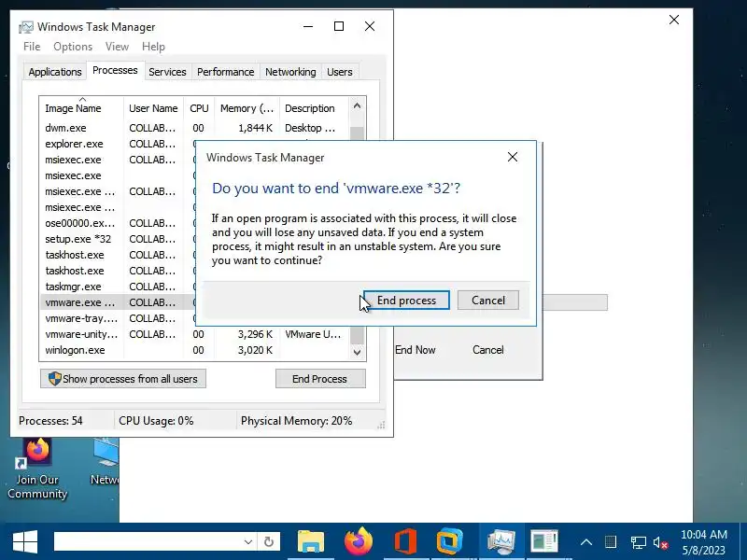Open the Performance tab
Image resolution: width=747 pixels, height=560 pixels.
point(225,72)
